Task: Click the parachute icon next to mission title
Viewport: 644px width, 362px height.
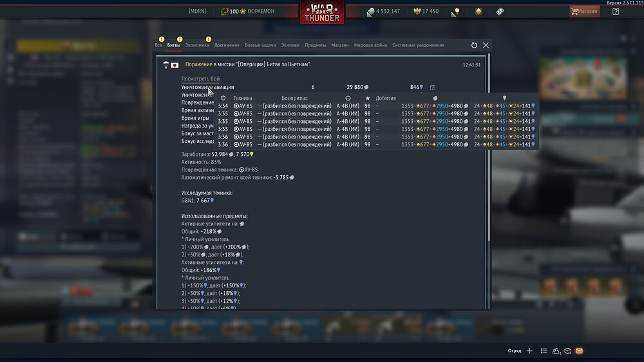Action: pyautogui.click(x=166, y=64)
